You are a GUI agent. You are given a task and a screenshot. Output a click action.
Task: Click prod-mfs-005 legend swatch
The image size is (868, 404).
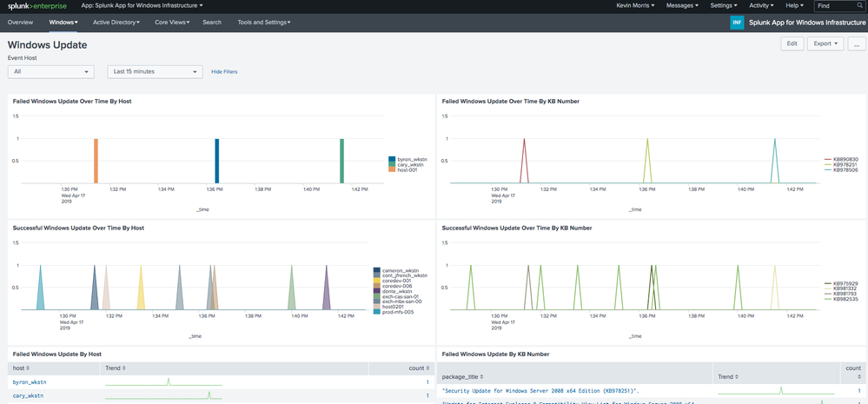coord(377,312)
